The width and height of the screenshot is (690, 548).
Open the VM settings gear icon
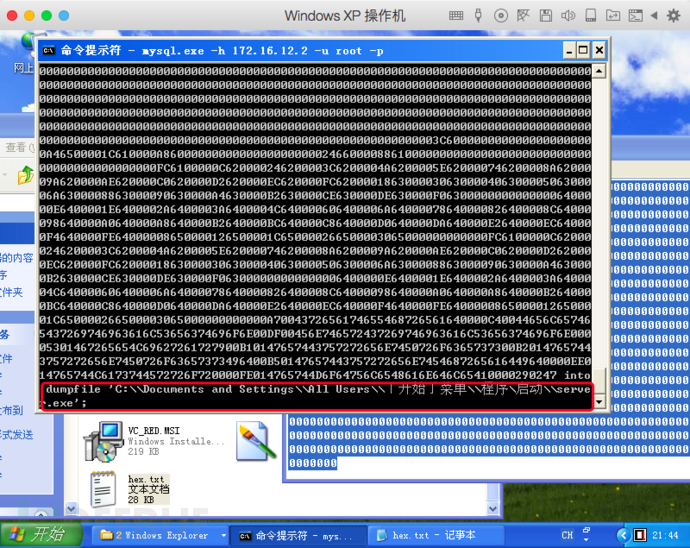[673, 16]
